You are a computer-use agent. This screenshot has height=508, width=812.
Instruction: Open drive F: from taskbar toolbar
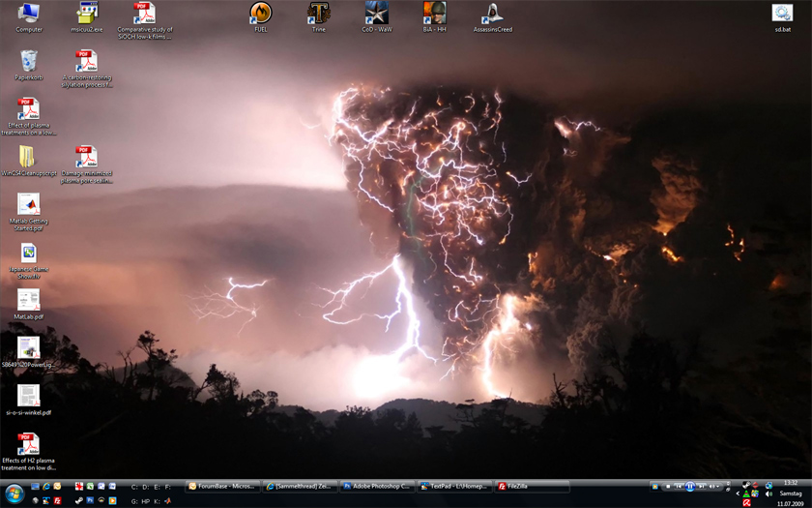point(168,487)
